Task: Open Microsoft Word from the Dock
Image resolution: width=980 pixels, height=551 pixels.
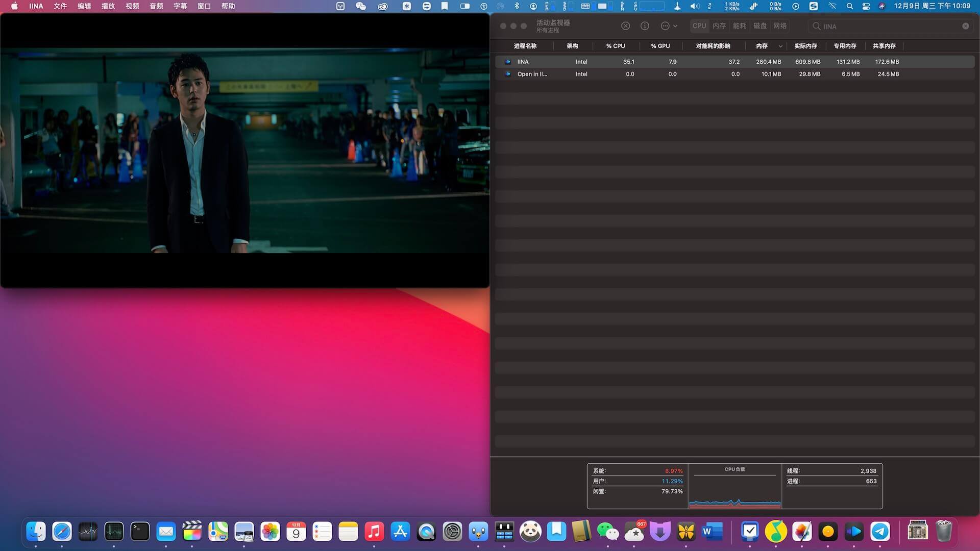Action: (x=712, y=532)
